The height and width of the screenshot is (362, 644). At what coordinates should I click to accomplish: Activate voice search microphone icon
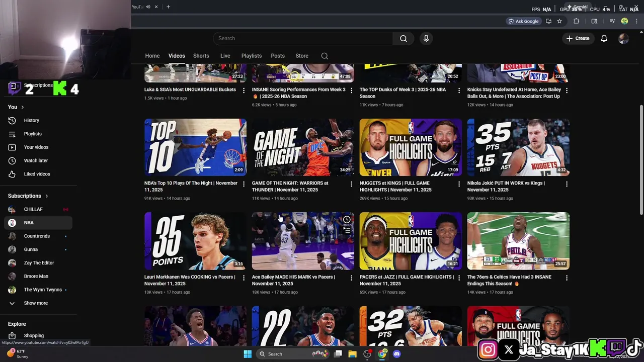coord(426,38)
